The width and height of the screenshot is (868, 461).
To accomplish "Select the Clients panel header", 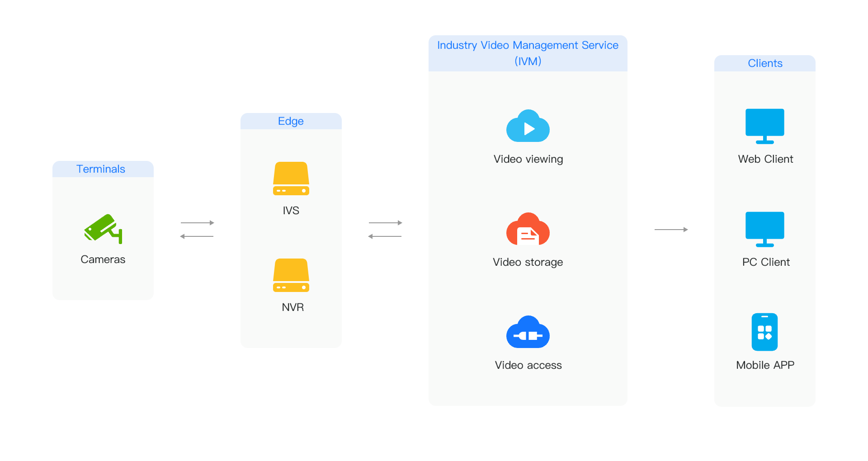I will (x=764, y=63).
